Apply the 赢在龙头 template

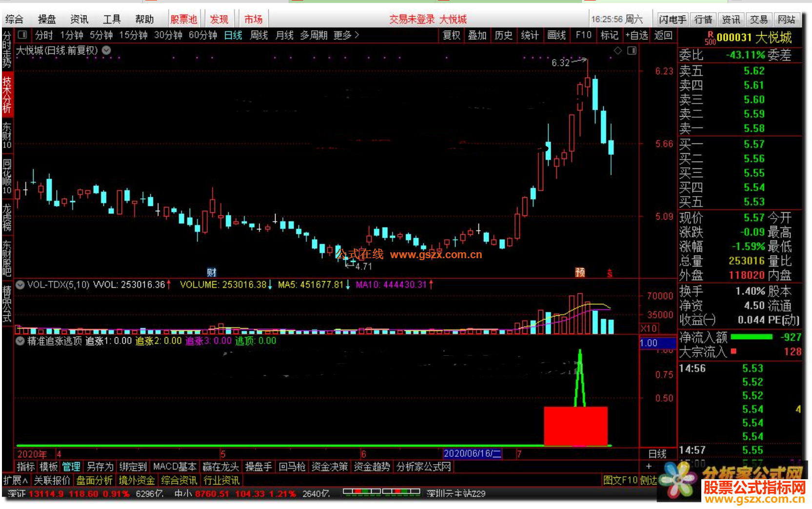pyautogui.click(x=220, y=467)
